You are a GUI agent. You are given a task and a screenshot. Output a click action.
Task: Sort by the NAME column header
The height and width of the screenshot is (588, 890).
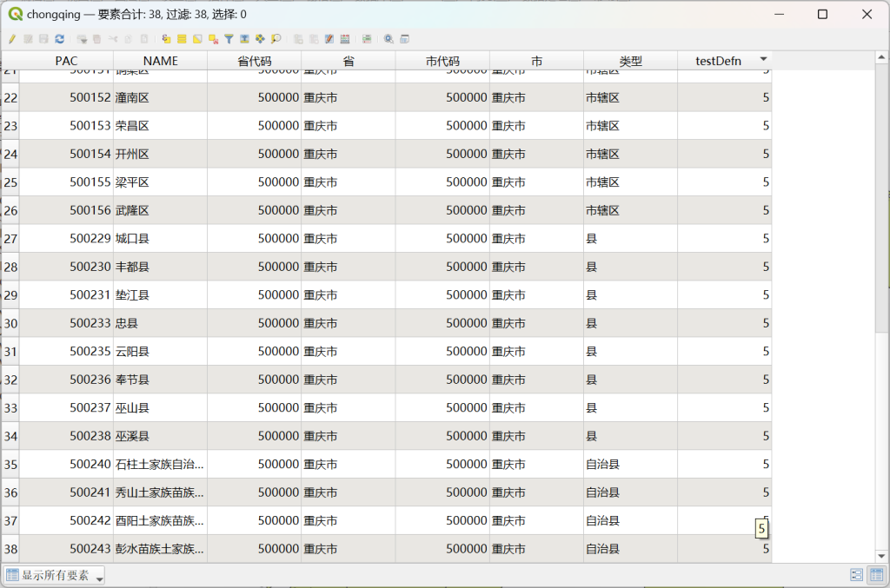coord(161,61)
